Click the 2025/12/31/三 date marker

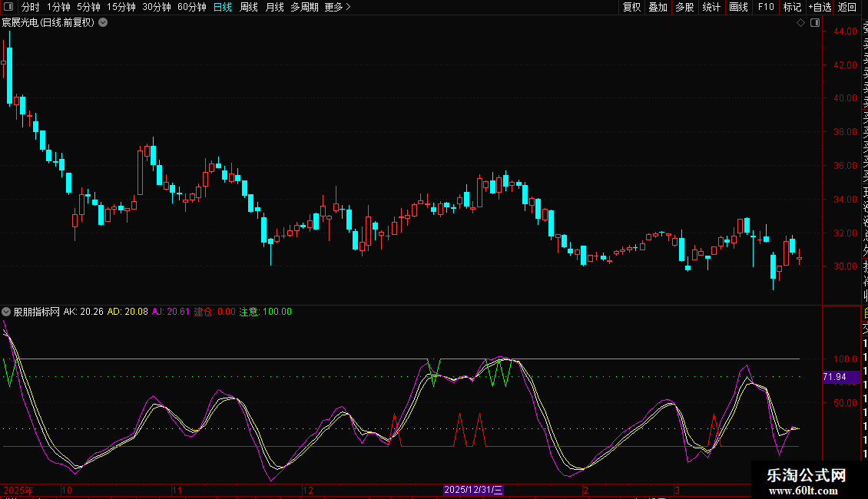473,490
